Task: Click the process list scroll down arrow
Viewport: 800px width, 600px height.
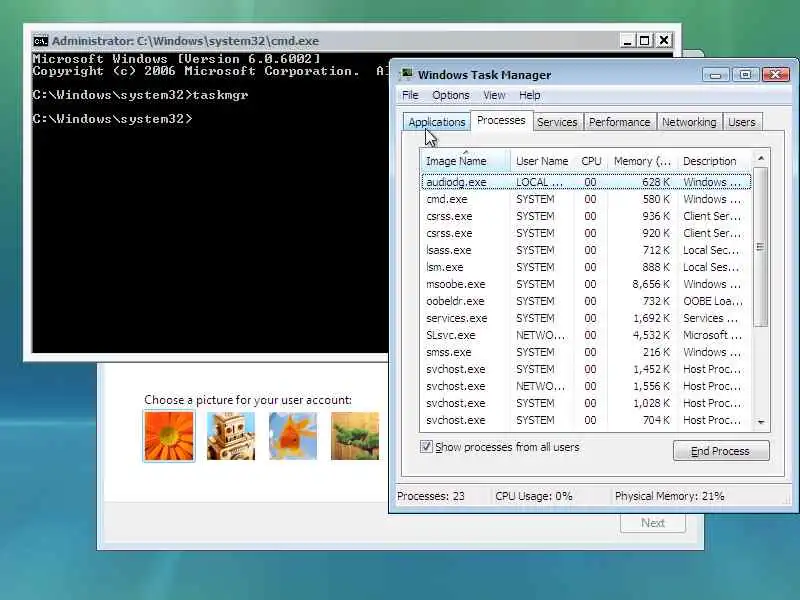Action: pos(761,422)
